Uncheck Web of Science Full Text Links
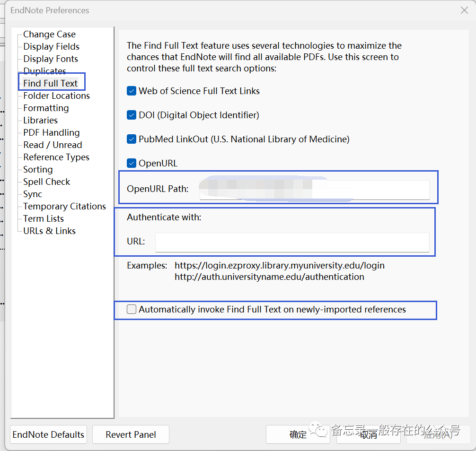Image resolution: width=476 pixels, height=451 pixels. [132, 91]
